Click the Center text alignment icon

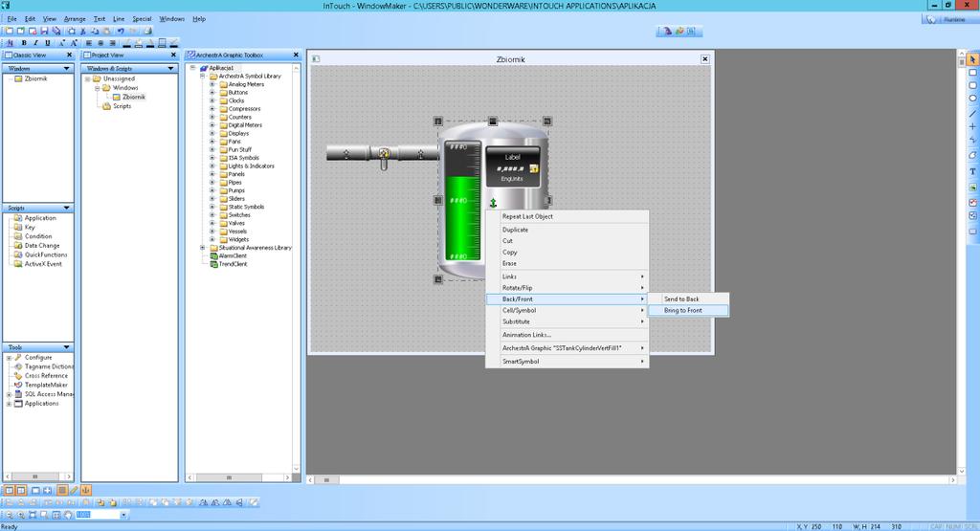(100, 43)
